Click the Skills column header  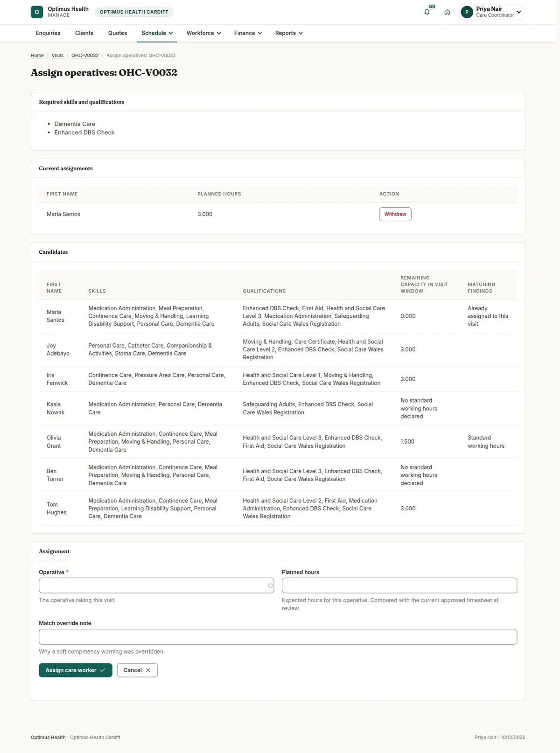(x=97, y=291)
